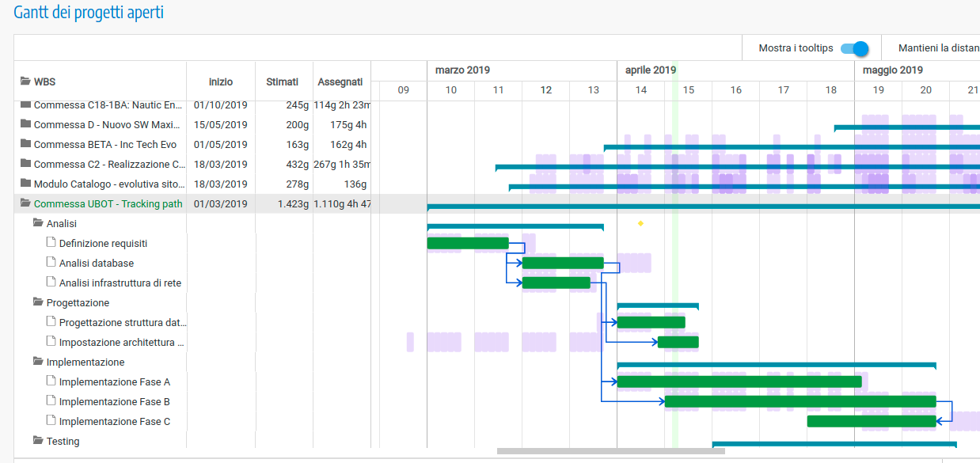This screenshot has height=463, width=980.
Task: Toggle the Mostra i tooltips switch
Action: coord(854,49)
